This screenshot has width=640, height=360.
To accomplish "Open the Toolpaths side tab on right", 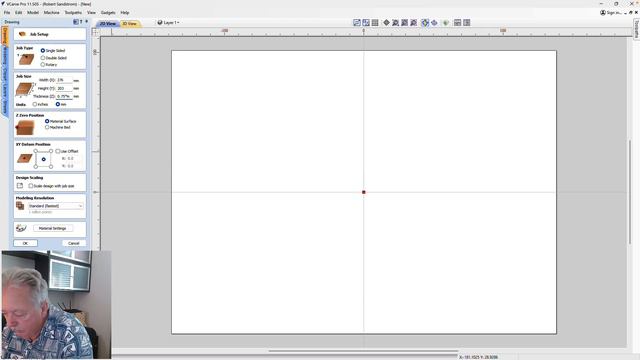I will tap(636, 29).
